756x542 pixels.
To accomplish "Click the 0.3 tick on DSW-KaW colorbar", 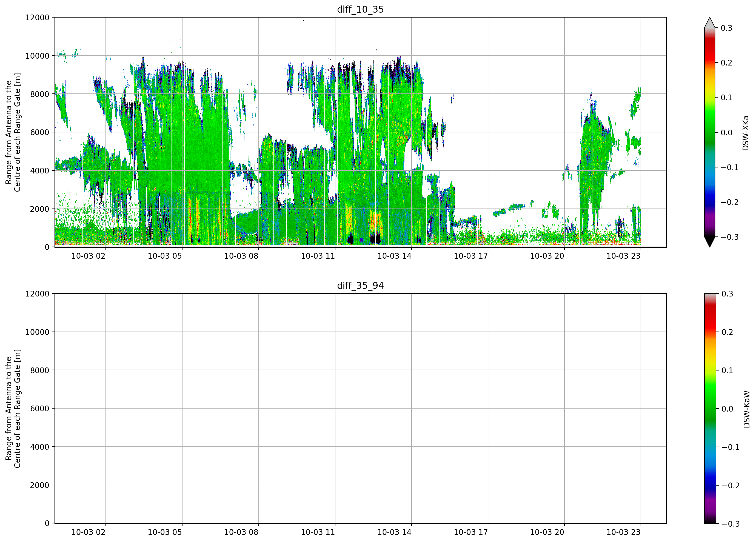I will point(727,294).
